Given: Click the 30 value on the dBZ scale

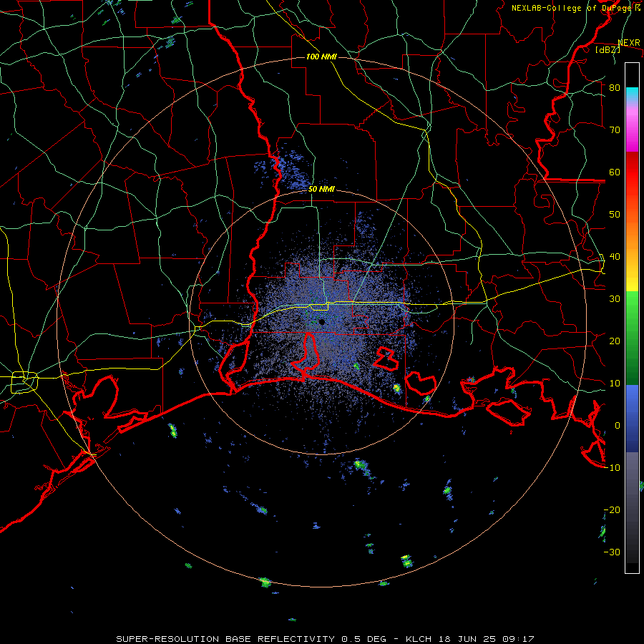Looking at the screenshot, I should click(x=615, y=298).
